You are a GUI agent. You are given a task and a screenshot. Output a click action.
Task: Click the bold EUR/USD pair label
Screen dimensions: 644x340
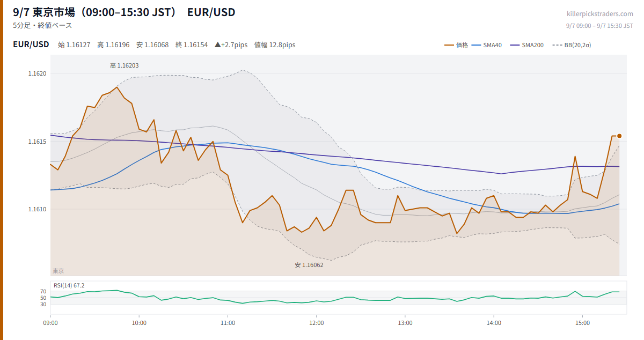click(31, 45)
